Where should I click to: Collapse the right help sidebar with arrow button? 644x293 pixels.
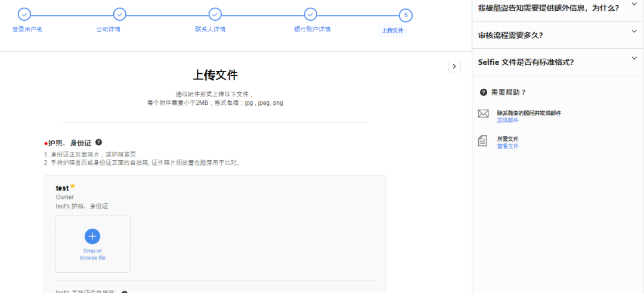pos(454,66)
